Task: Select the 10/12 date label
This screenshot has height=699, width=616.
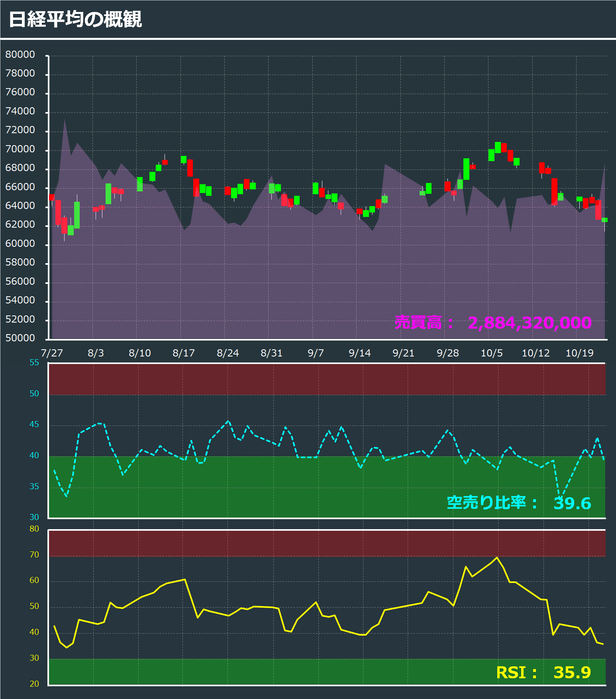Action: tap(536, 353)
